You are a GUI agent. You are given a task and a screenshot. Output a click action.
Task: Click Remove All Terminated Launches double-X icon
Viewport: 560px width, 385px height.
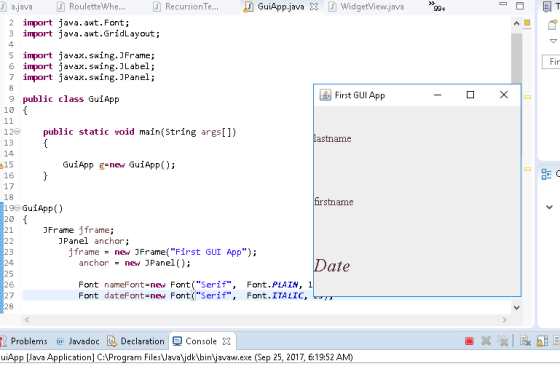502,341
